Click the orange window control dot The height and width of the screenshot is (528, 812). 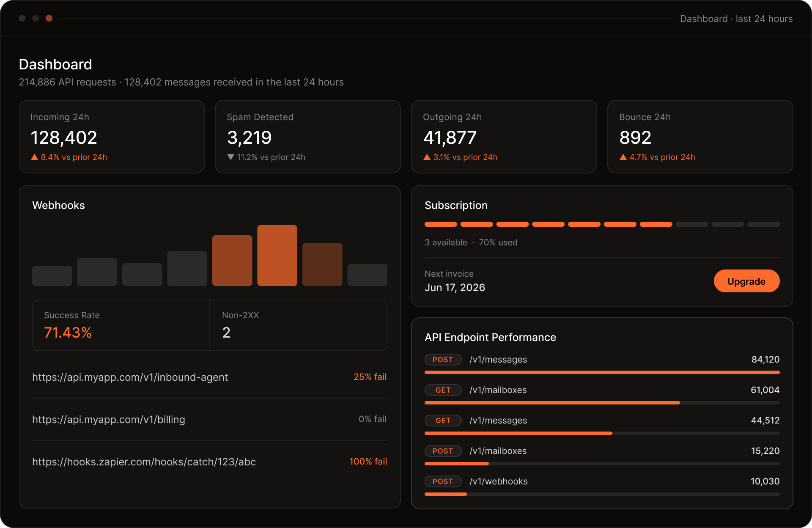point(49,18)
